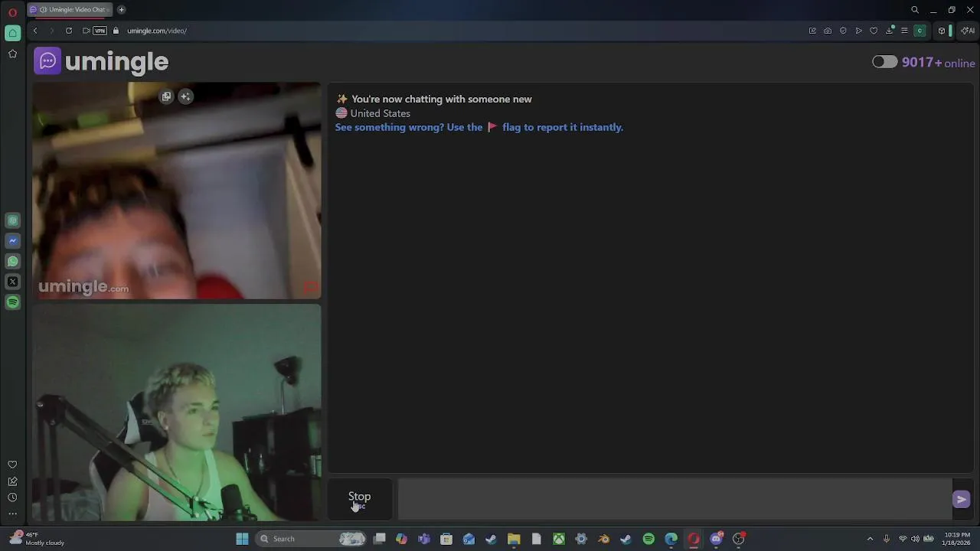Open the easy setup sliders icon
Screen dimensions: 980x551
(904, 31)
